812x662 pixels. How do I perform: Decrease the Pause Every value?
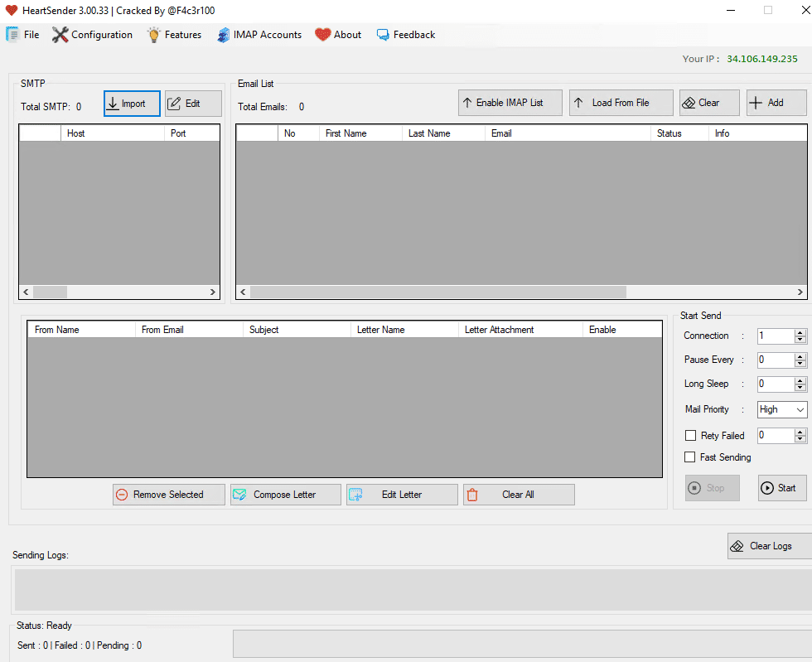coord(800,364)
